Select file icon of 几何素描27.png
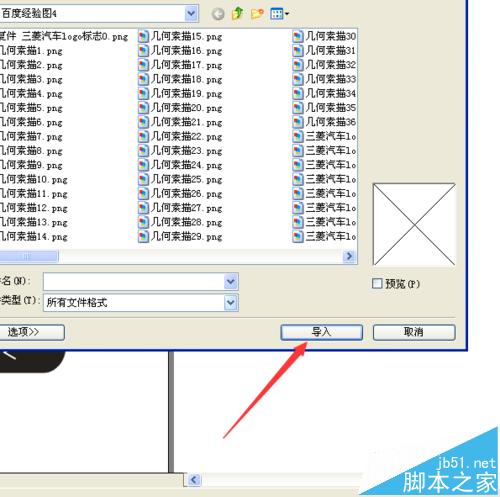500x497 pixels. [143, 208]
